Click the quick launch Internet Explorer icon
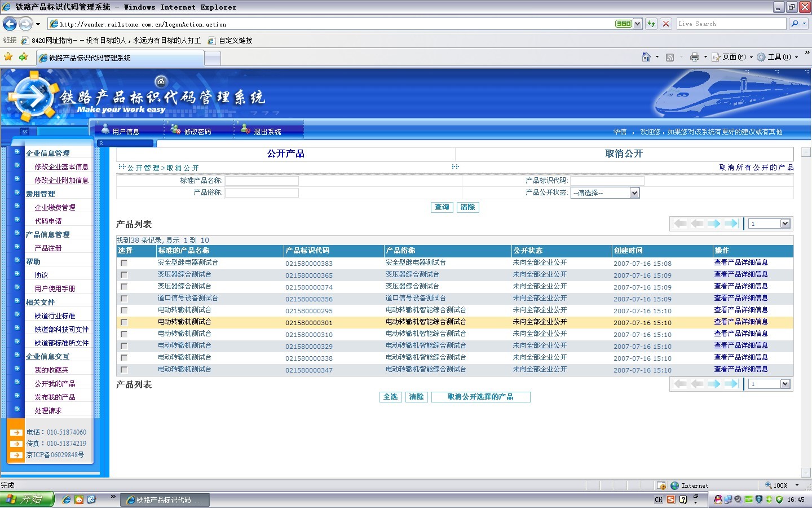812x508 pixels. [x=67, y=500]
